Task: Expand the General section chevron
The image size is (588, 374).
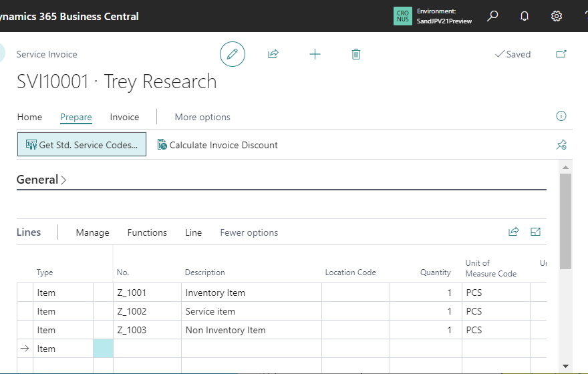Action: (63, 180)
